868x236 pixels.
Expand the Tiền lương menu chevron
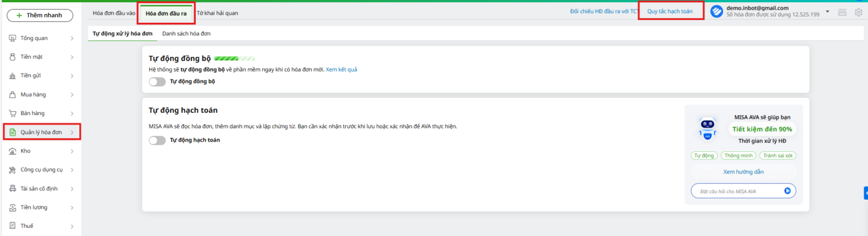[x=72, y=208]
